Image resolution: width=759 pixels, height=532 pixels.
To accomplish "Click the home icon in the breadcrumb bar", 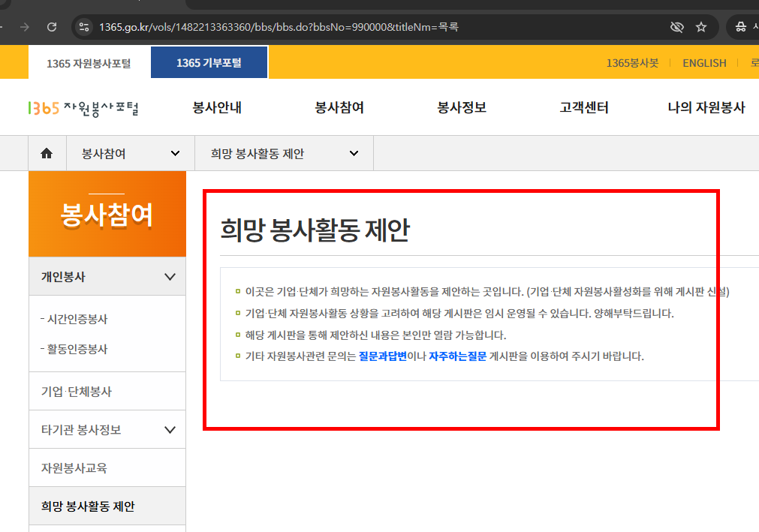I will click(x=47, y=152).
